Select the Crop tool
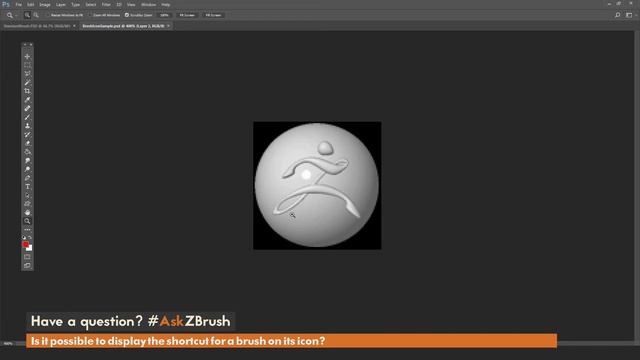The width and height of the screenshot is (640, 360). coord(27,91)
